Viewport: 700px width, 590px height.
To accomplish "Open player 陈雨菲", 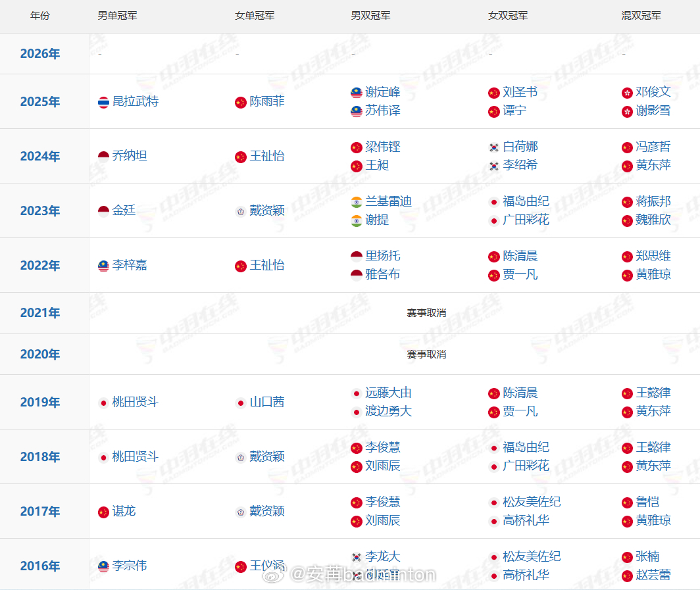I will [x=267, y=101].
